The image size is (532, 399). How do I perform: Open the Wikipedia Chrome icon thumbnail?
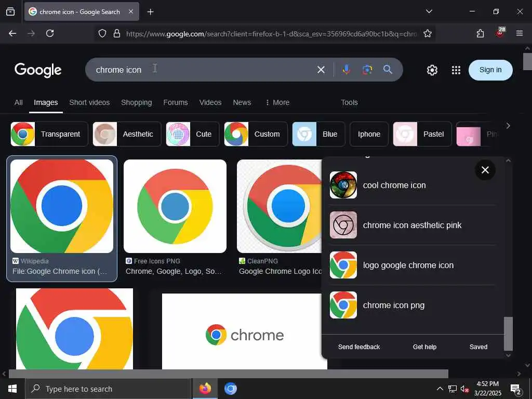62,206
